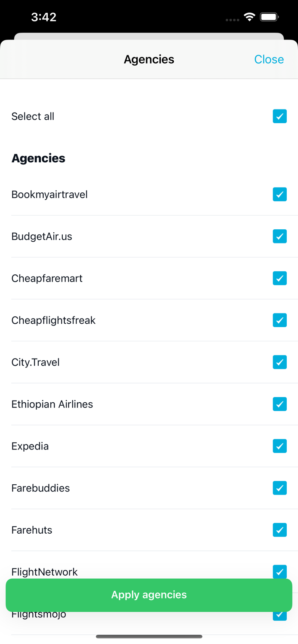Toggle the Farebuddies checkbox
Image resolution: width=298 pixels, height=644 pixels.
point(280,488)
